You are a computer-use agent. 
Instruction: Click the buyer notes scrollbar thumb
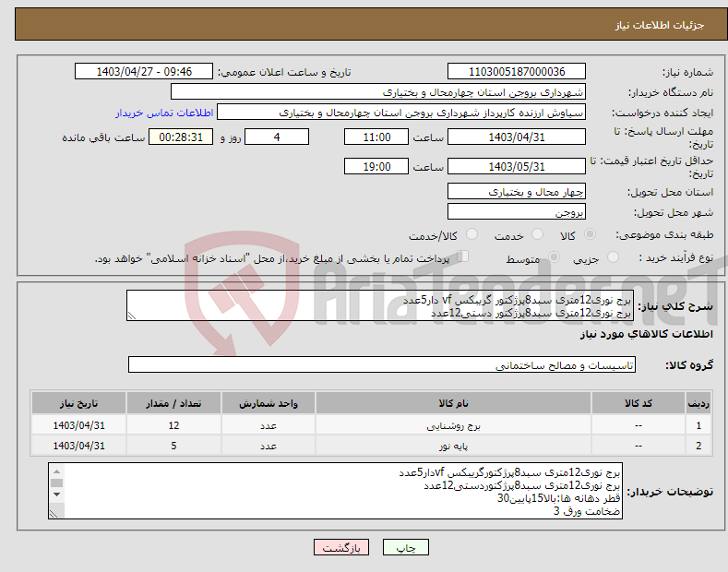[56, 483]
